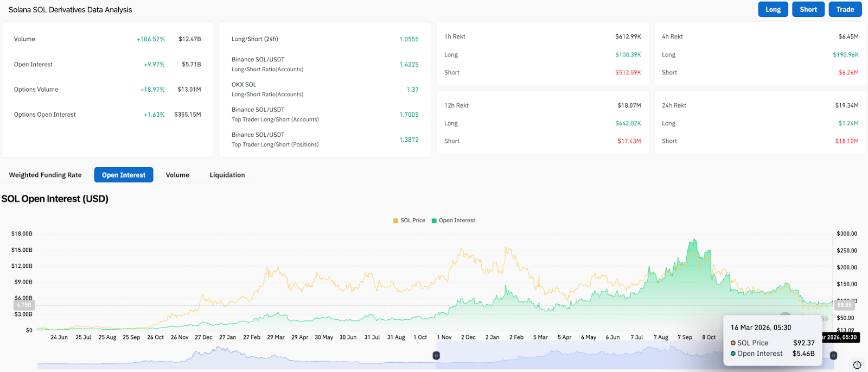The height and width of the screenshot is (372, 868).
Task: Switch to the Volume chart tab
Action: tap(177, 175)
